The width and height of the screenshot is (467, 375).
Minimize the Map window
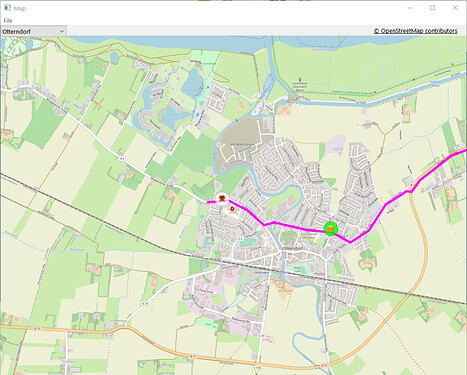(410, 8)
